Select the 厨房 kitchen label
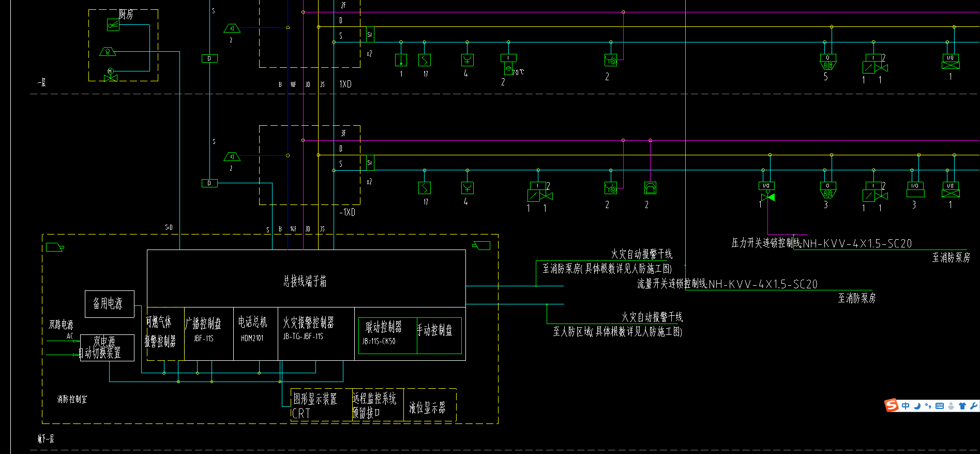Viewport: 980px width, 454px height. pos(126,14)
